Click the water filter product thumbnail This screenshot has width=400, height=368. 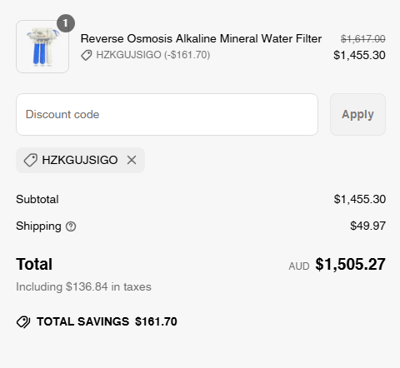tap(43, 47)
